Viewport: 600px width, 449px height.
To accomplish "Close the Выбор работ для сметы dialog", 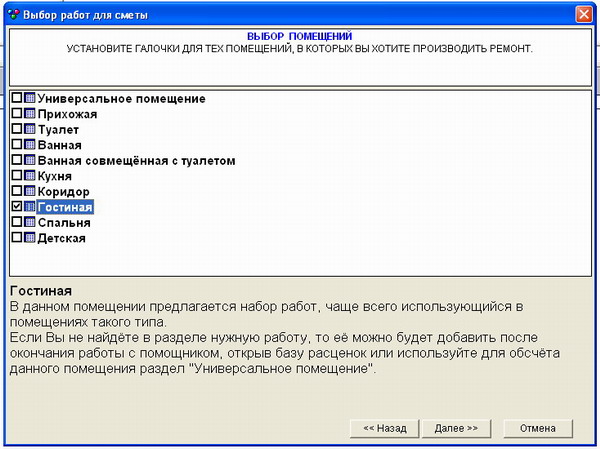I will tap(584, 15).
